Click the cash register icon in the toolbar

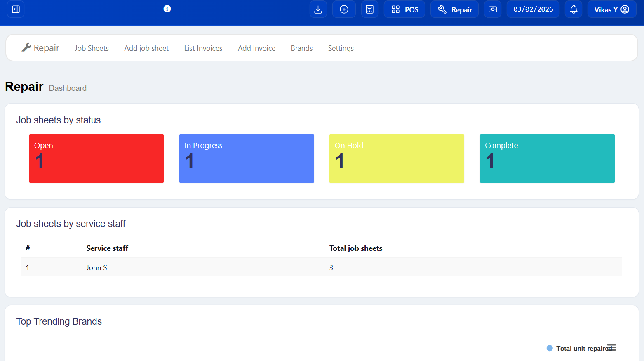492,9
